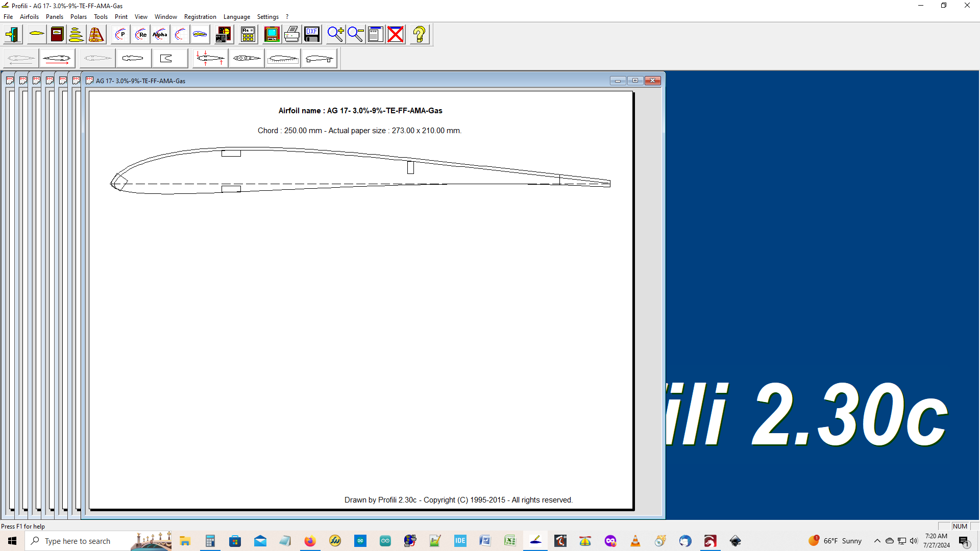Click the Exit door icon
The image size is (980, 551).
[13, 35]
